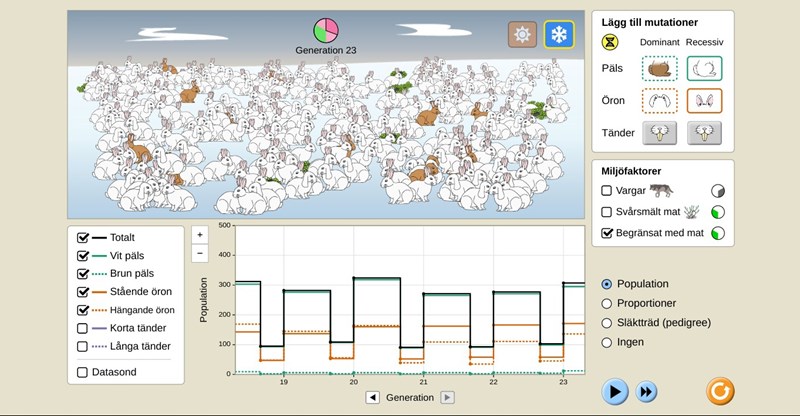Select Ingen to hide the graph
The height and width of the screenshot is (416, 800).
(607, 342)
